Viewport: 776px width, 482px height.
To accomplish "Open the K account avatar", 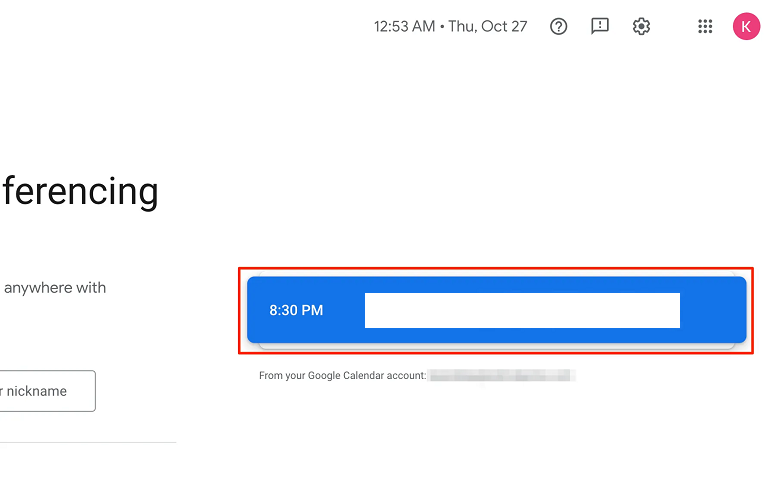I will click(746, 26).
